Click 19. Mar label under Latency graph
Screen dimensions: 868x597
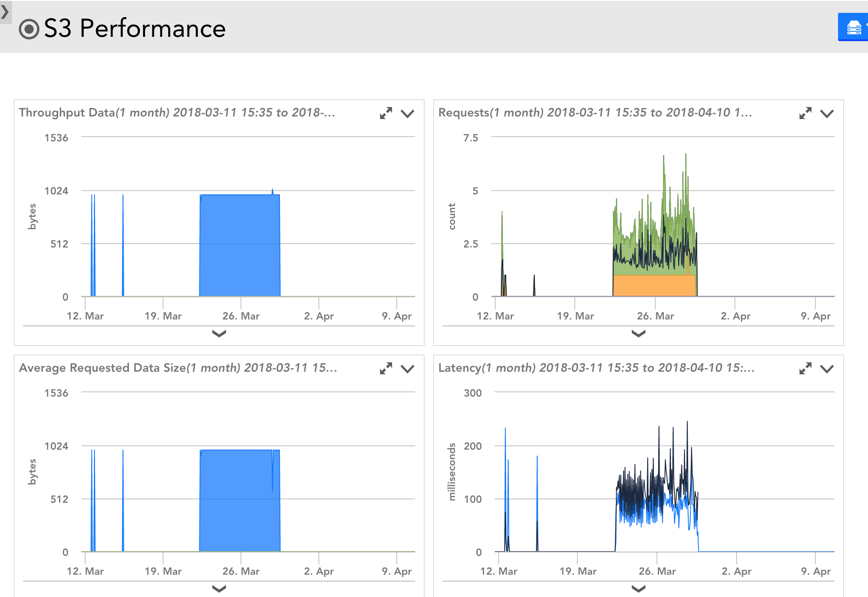578,571
